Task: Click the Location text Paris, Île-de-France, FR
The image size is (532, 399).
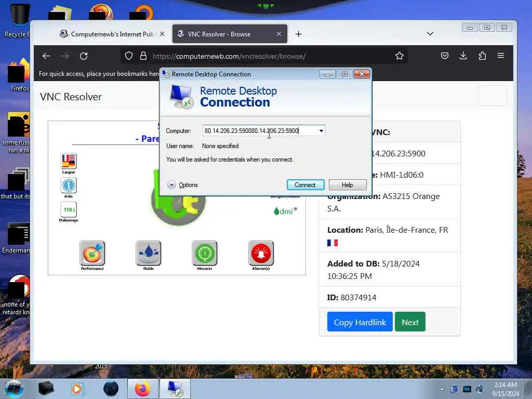Action: (x=406, y=230)
